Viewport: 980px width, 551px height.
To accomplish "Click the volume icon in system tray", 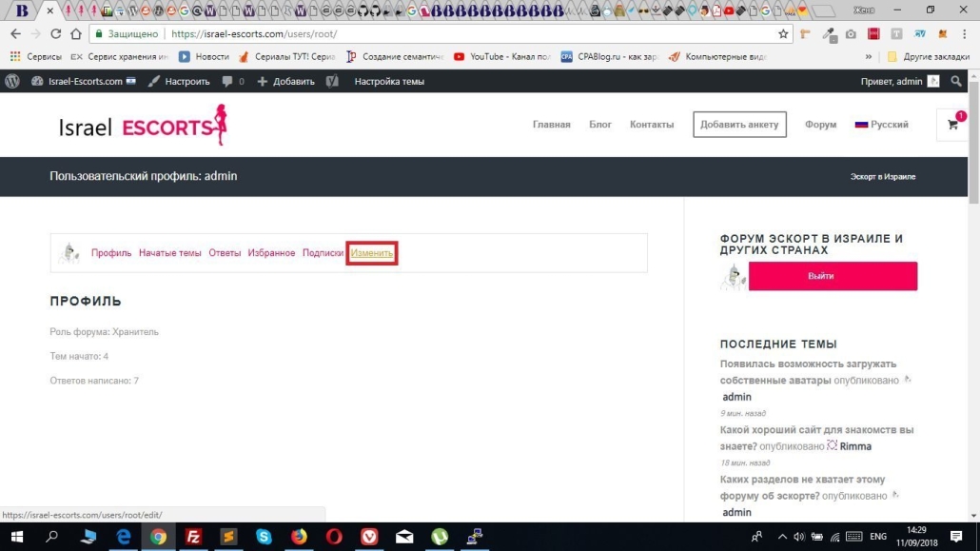I will pos(799,537).
